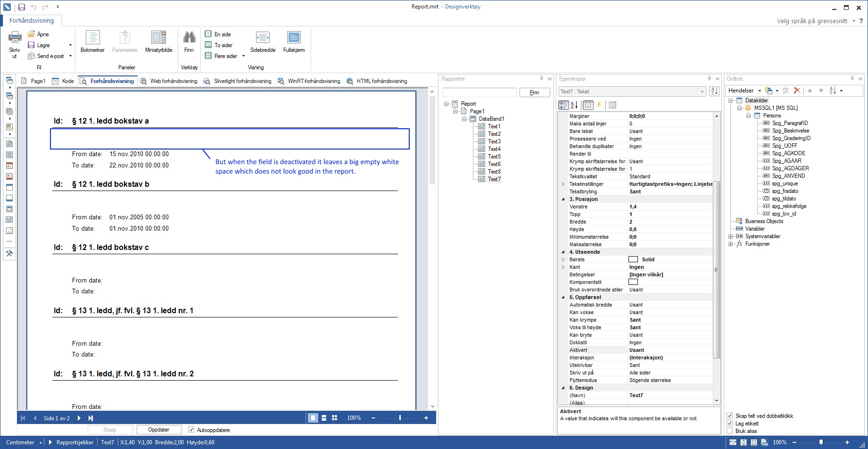Click the Skriv ut printer icon
The height and width of the screenshot is (449, 868).
[15, 38]
